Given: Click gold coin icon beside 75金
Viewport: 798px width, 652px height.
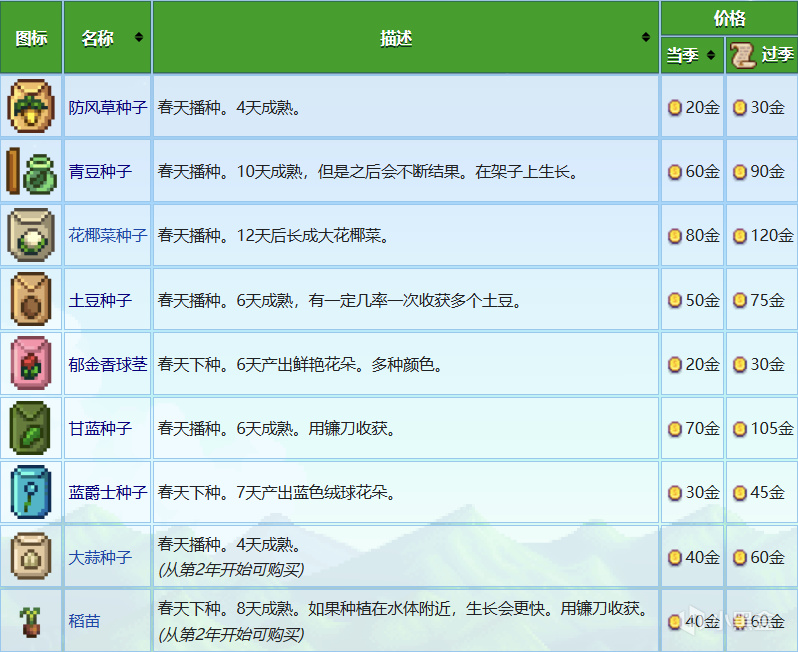Looking at the screenshot, I should pos(739,300).
